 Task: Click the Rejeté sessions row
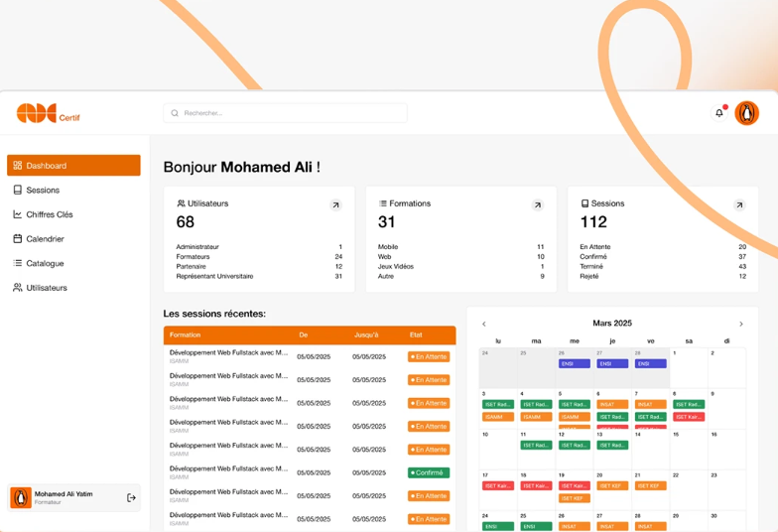[x=663, y=276]
